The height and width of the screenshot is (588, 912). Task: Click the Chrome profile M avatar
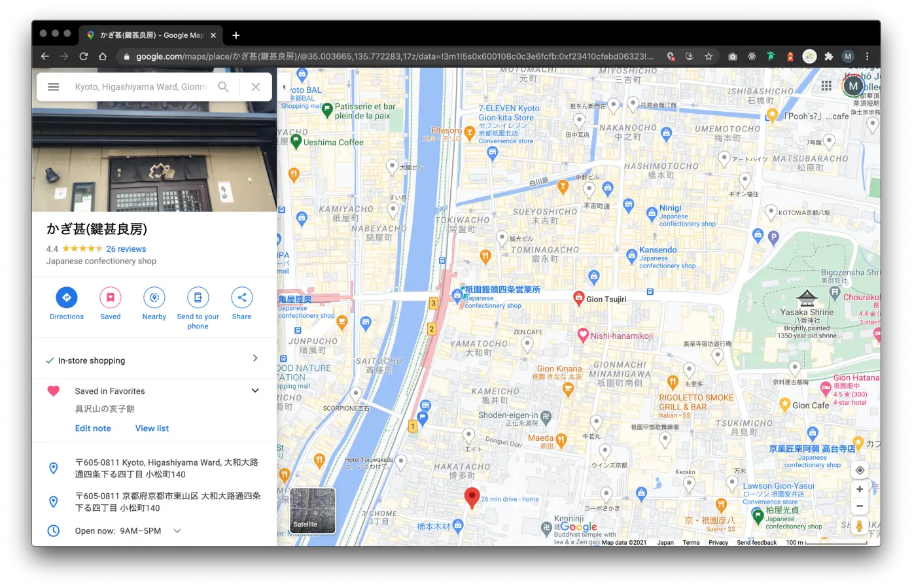848,56
